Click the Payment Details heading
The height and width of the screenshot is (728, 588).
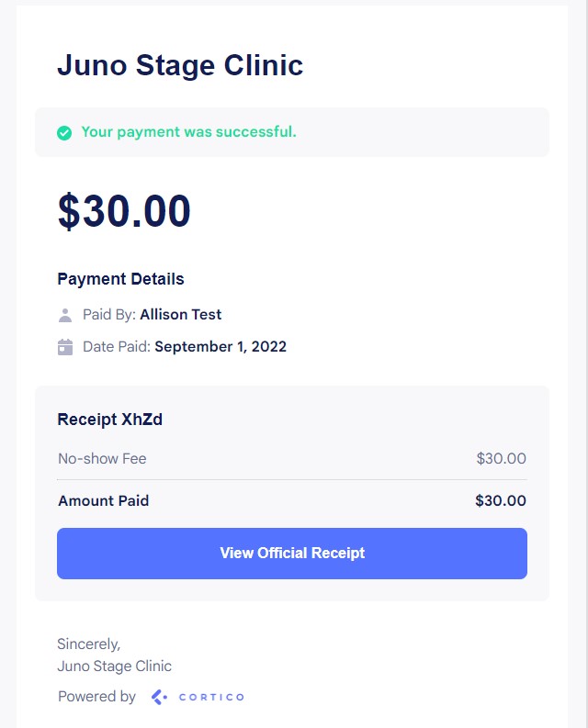click(120, 279)
